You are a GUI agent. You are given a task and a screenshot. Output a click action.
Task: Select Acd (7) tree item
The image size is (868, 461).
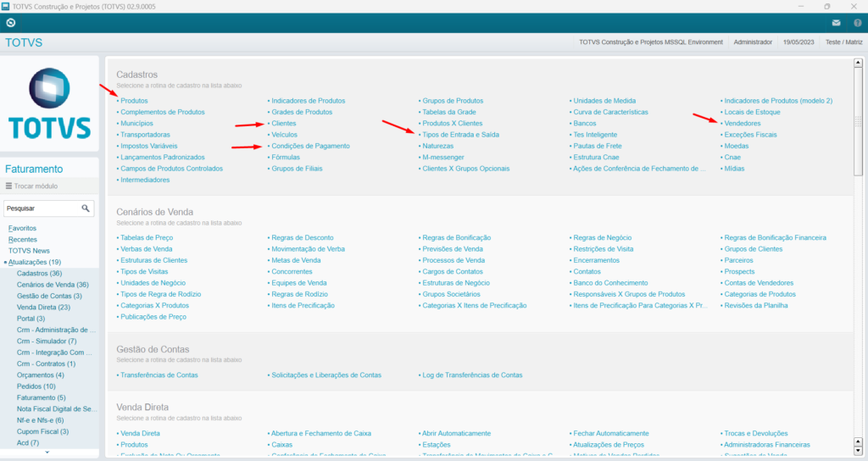pos(28,442)
